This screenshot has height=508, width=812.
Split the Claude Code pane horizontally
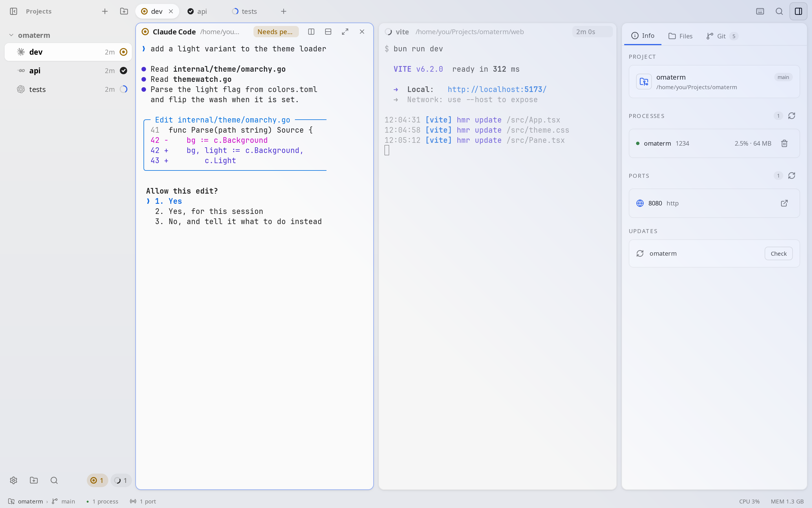pyautogui.click(x=328, y=32)
